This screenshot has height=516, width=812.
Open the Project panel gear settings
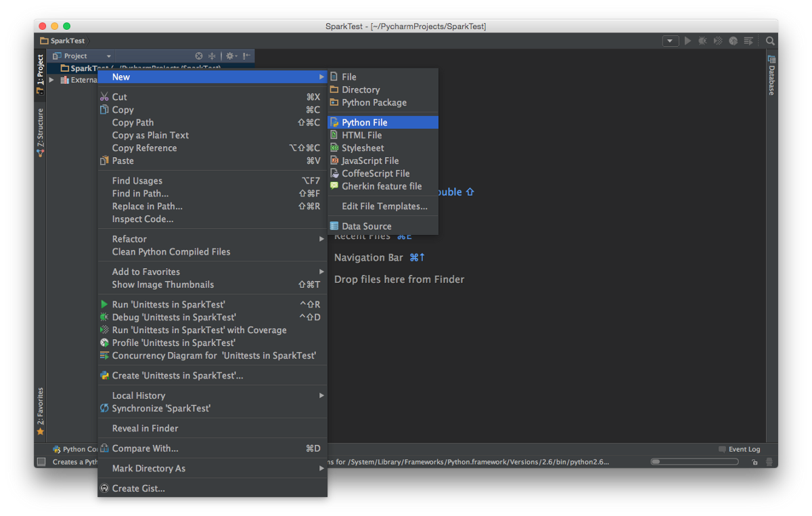point(231,56)
